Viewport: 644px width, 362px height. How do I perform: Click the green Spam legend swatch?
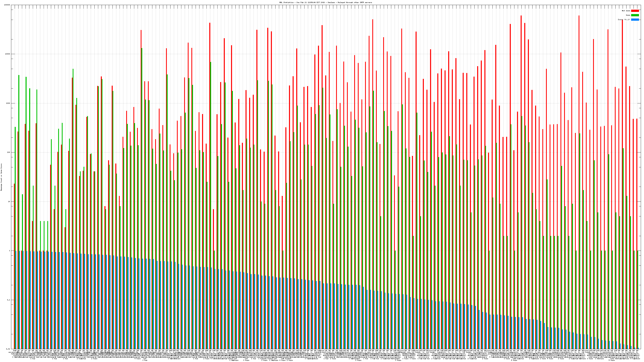coord(635,15)
